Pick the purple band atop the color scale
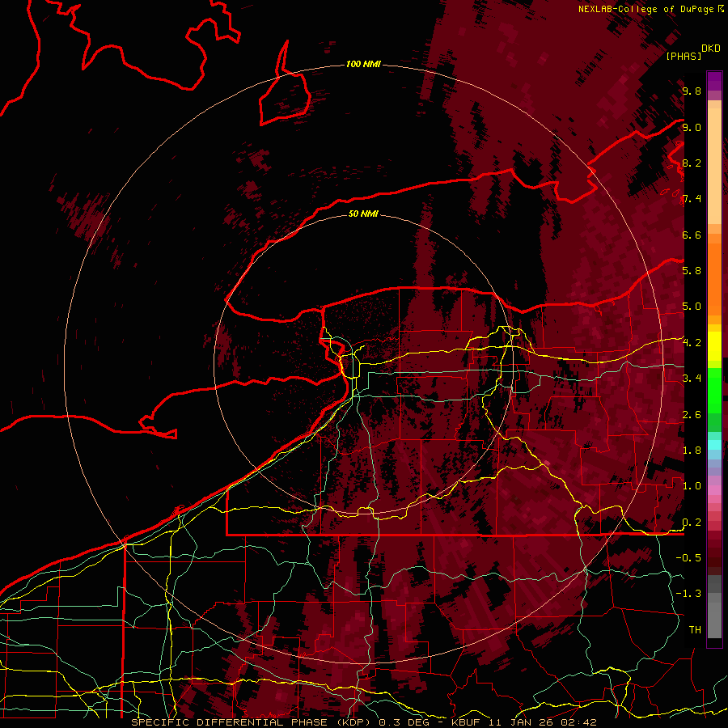Image resolution: width=728 pixels, height=728 pixels. click(714, 81)
